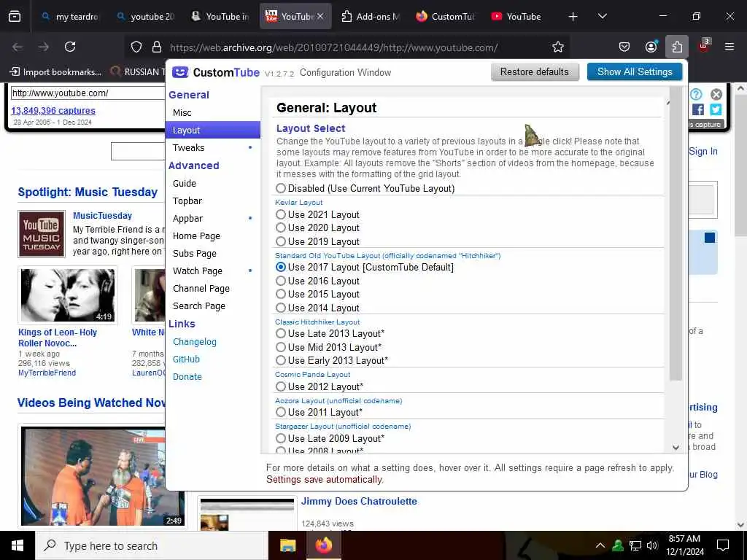Select Use 2019 Layout radio button

pyautogui.click(x=281, y=241)
